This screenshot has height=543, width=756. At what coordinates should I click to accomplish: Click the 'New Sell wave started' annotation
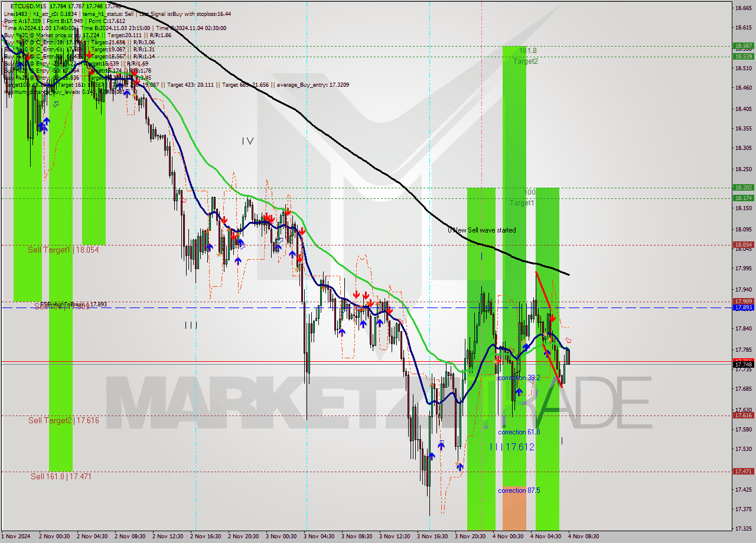(484, 230)
